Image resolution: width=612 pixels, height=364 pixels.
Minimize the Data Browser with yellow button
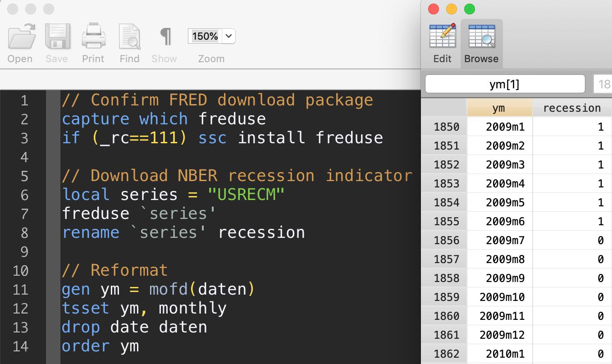pyautogui.click(x=451, y=9)
